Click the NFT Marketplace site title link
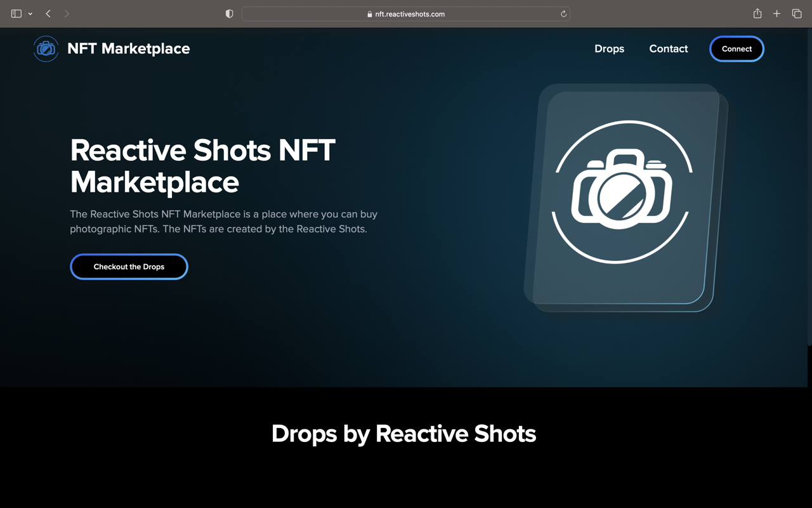The height and width of the screenshot is (508, 812). point(128,48)
